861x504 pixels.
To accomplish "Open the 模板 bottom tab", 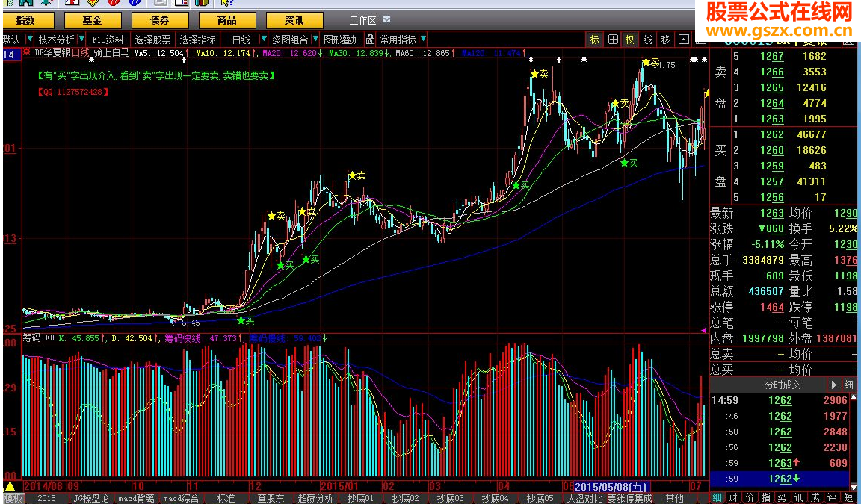I will click(x=12, y=498).
